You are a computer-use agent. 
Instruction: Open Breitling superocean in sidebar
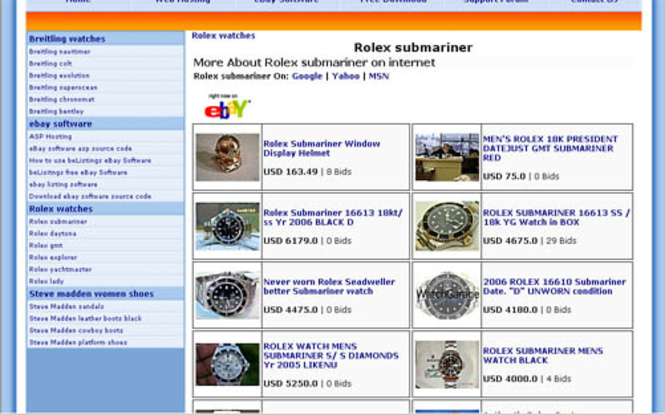pyautogui.click(x=63, y=87)
